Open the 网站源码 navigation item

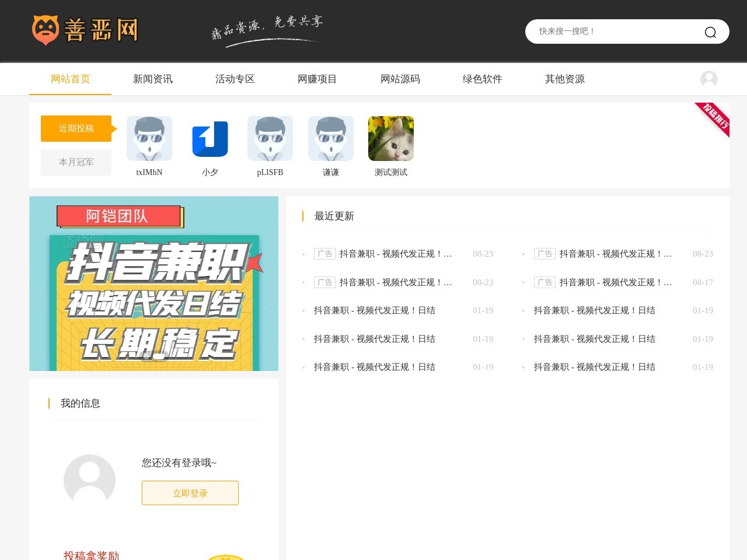click(x=400, y=79)
